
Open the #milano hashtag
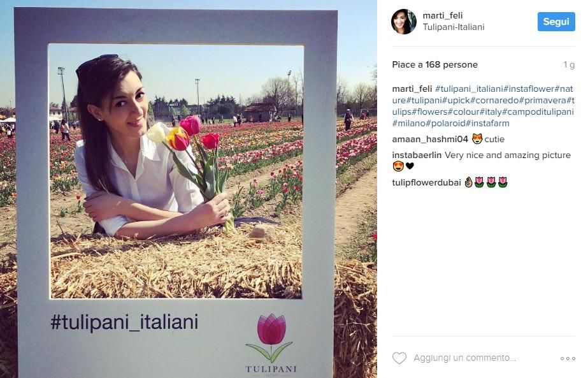(x=409, y=123)
